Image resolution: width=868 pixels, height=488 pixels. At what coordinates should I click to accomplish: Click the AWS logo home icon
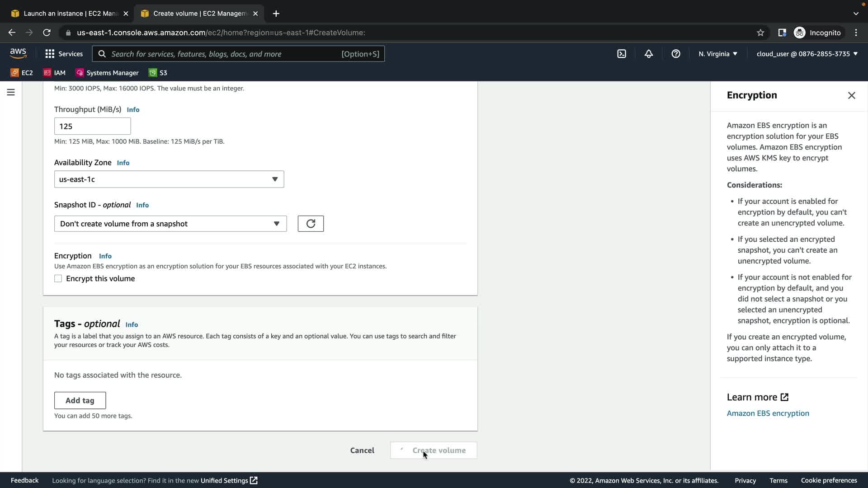click(x=18, y=53)
